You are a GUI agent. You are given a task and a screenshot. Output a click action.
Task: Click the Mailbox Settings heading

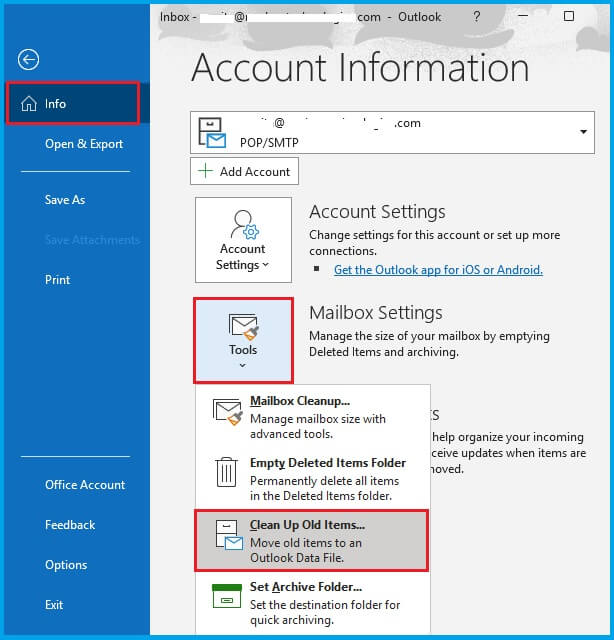click(x=376, y=313)
